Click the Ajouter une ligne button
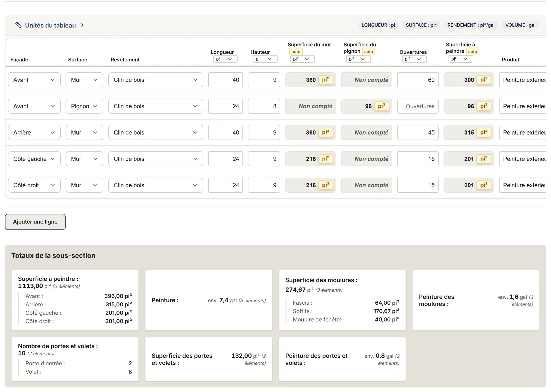The height and width of the screenshot is (392, 551). coord(35,222)
